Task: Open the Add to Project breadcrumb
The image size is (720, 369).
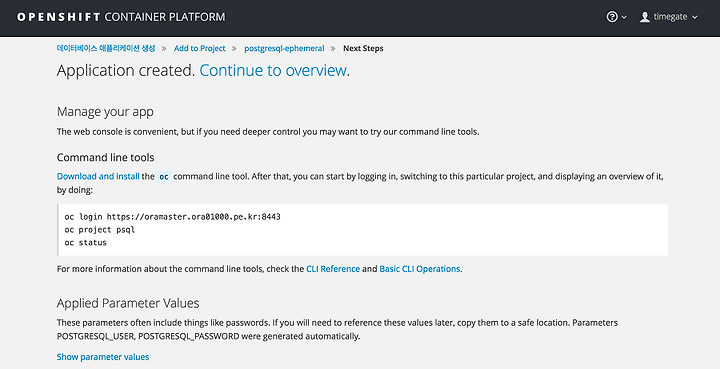Action: [199, 48]
